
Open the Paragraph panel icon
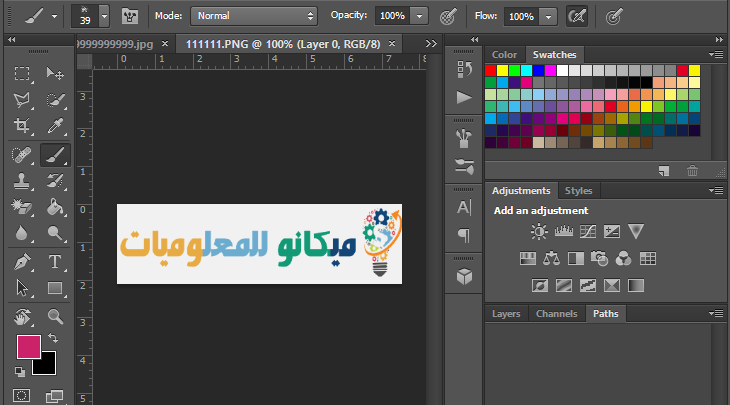tap(464, 235)
